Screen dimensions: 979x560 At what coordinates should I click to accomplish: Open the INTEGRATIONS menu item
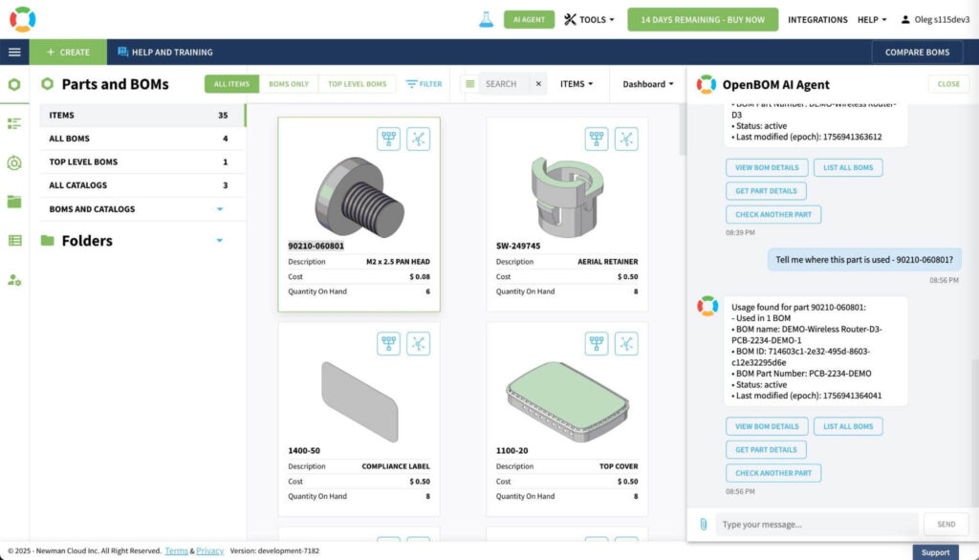click(817, 19)
